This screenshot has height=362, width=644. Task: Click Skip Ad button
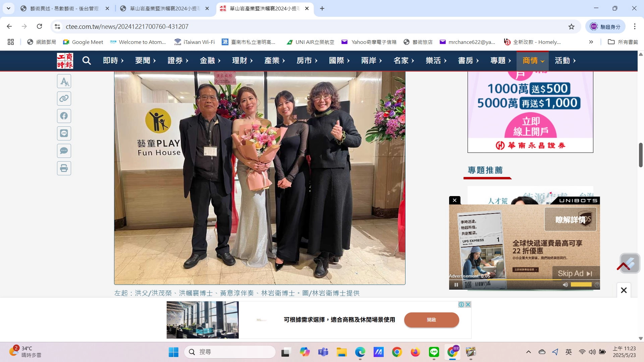pos(575,274)
